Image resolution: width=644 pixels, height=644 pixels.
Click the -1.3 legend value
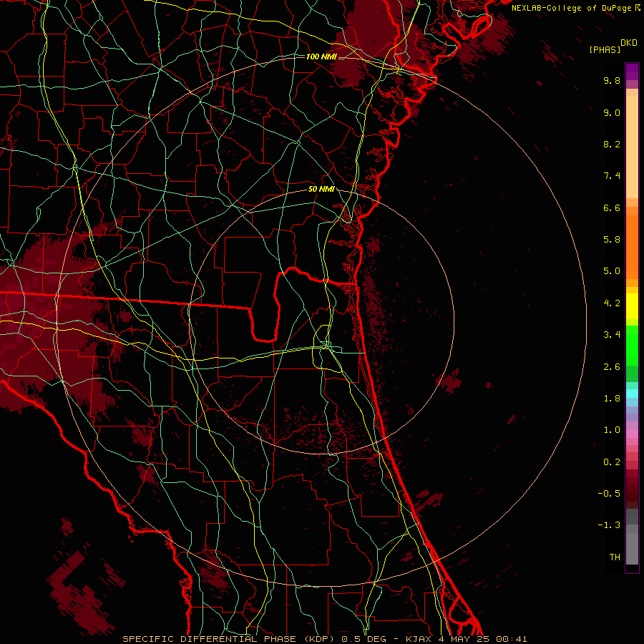pyautogui.click(x=609, y=525)
